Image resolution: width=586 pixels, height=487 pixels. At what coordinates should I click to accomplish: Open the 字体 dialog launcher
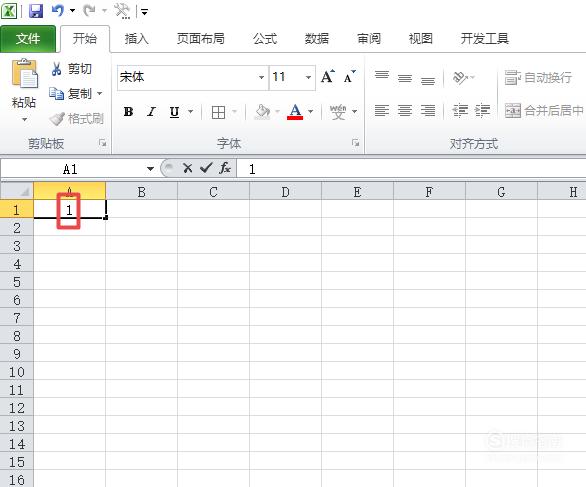[355, 143]
